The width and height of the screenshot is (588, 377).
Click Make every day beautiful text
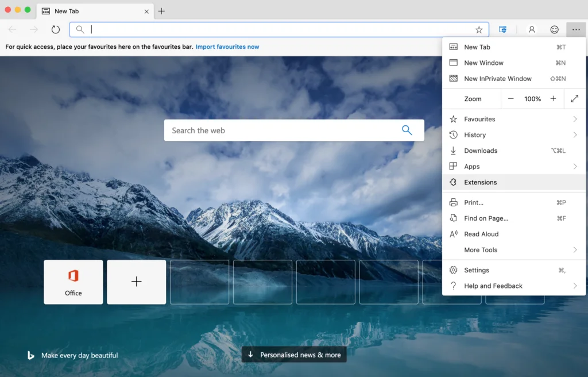tap(79, 355)
